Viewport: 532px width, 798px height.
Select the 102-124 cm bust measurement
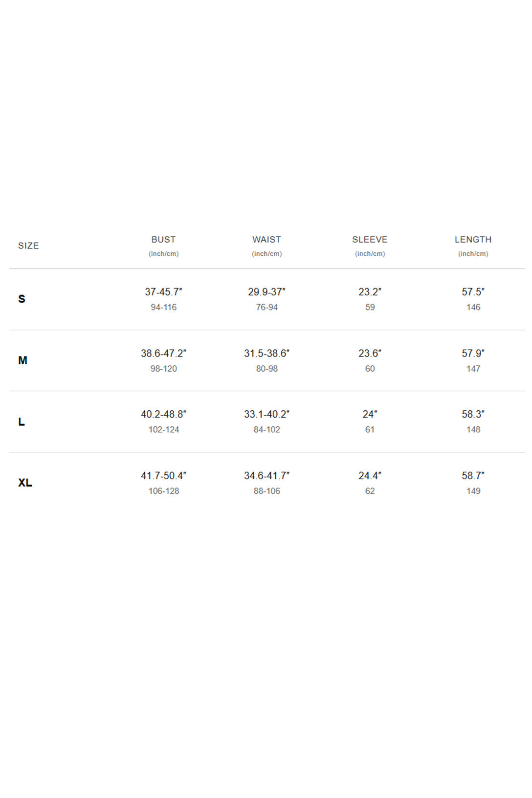163,429
